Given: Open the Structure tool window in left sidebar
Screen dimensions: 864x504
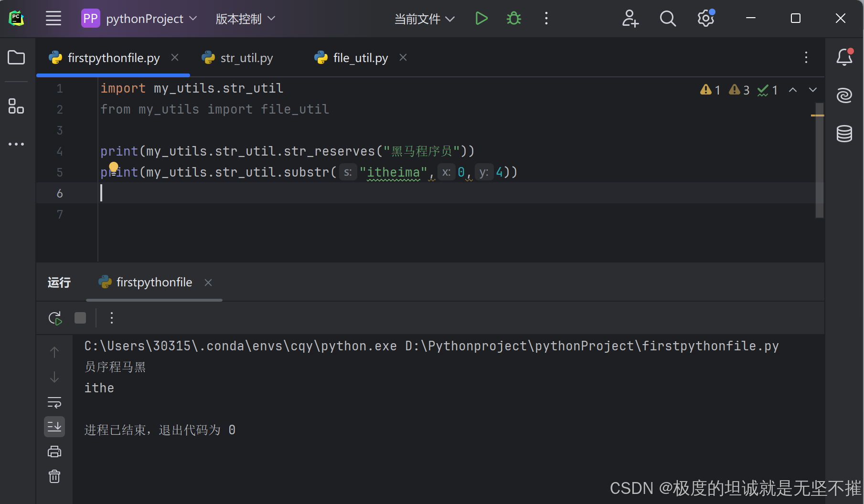Looking at the screenshot, I should click(x=16, y=106).
